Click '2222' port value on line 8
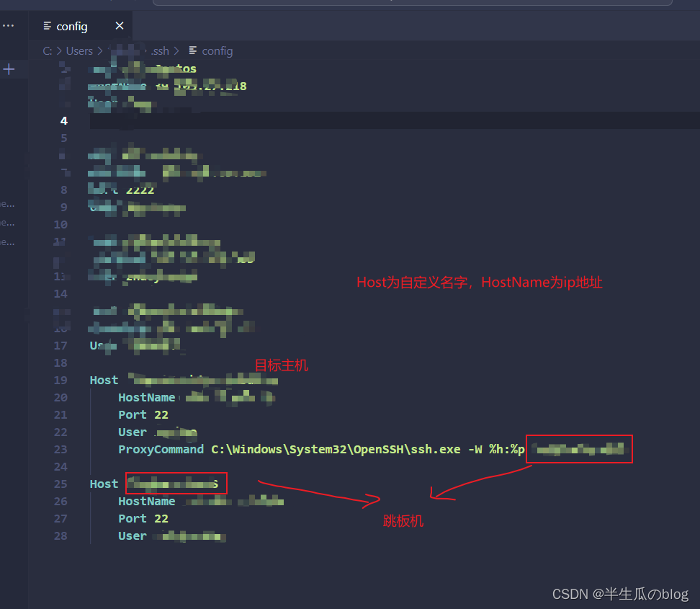700x609 pixels. point(140,190)
